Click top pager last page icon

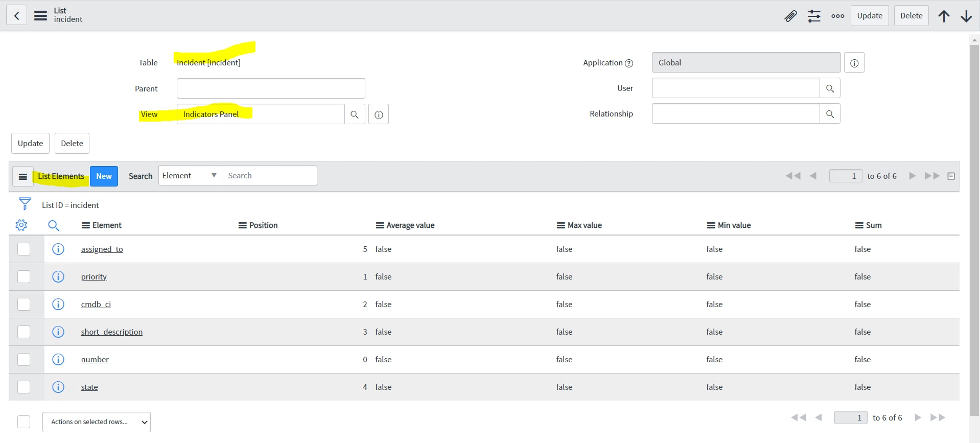pos(932,176)
